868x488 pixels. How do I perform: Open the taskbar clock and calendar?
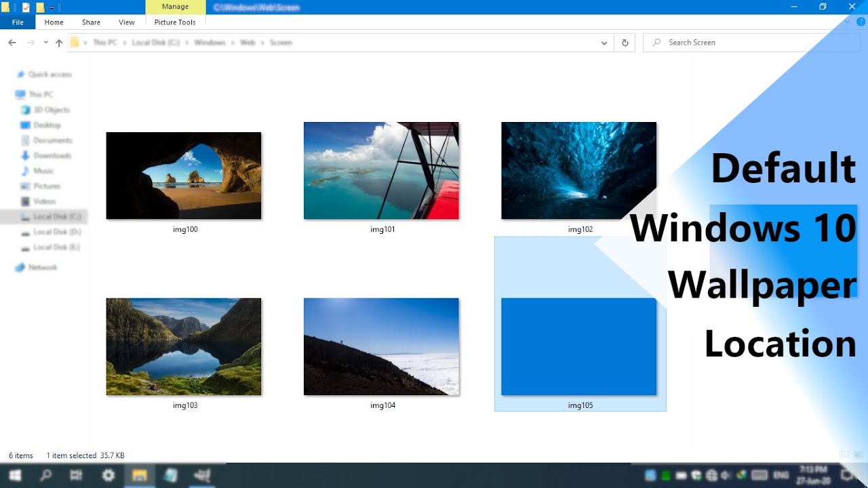tap(813, 475)
